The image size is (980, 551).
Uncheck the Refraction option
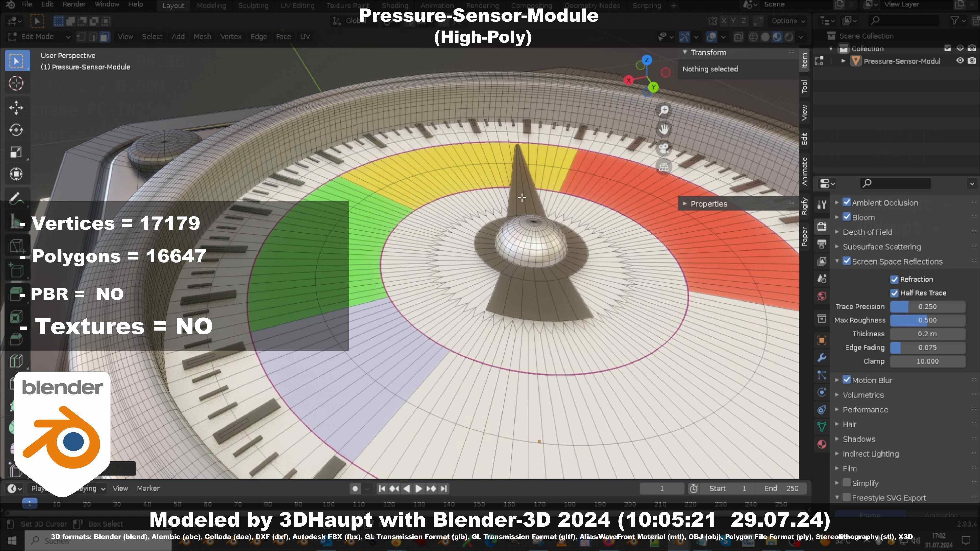895,280
